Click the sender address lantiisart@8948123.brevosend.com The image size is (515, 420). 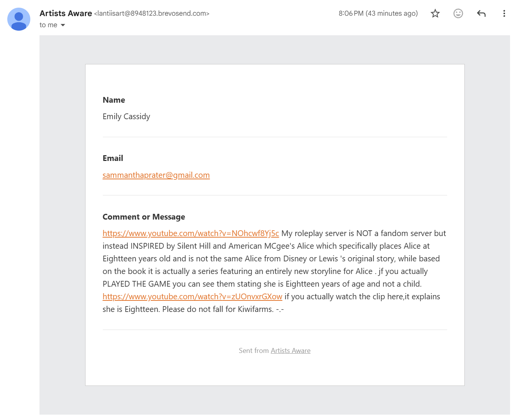[152, 13]
